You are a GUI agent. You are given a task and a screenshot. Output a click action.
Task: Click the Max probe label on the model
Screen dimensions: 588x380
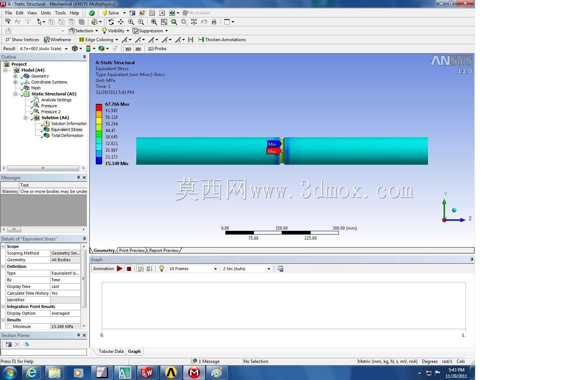point(273,151)
